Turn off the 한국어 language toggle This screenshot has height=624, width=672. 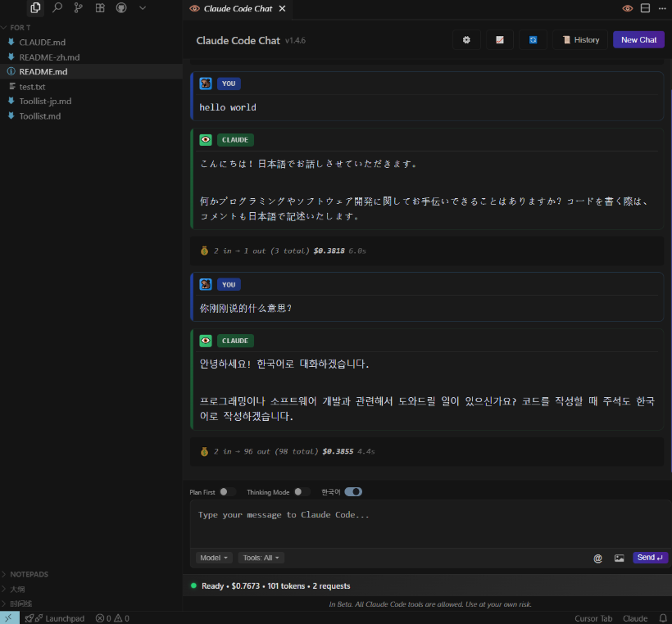(x=353, y=491)
